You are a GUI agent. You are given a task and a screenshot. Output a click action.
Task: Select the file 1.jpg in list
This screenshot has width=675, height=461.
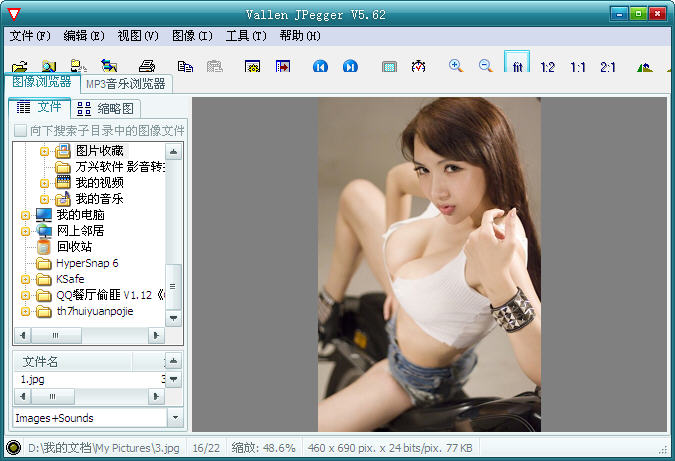(x=32, y=379)
